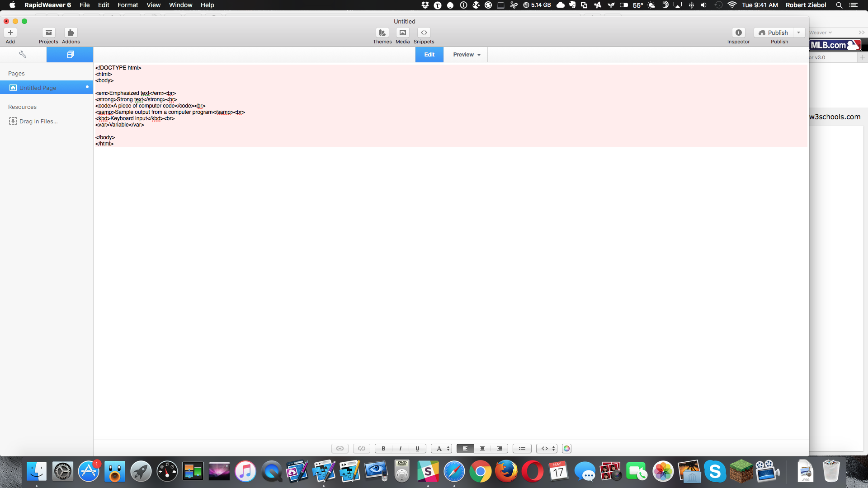Expand the Publish dropdown arrow

click(x=799, y=33)
